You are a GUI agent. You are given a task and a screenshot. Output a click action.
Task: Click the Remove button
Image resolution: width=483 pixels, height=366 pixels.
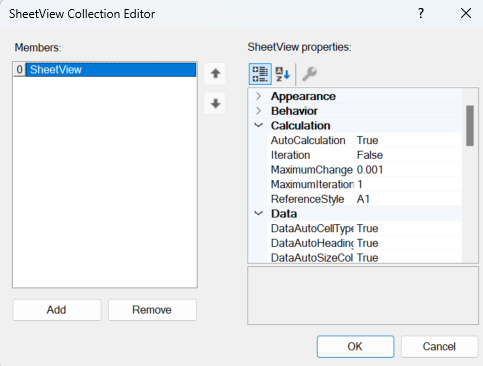click(x=152, y=310)
